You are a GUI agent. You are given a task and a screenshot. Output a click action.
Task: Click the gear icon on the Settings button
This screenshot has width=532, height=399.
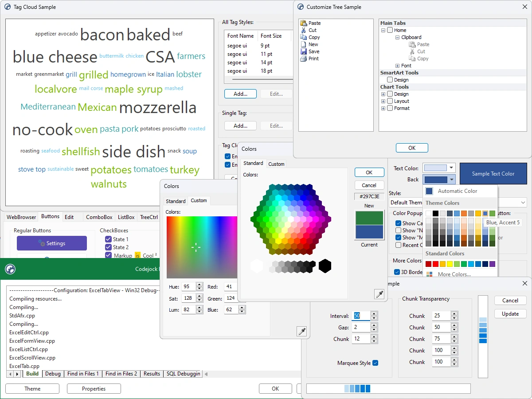click(x=42, y=243)
